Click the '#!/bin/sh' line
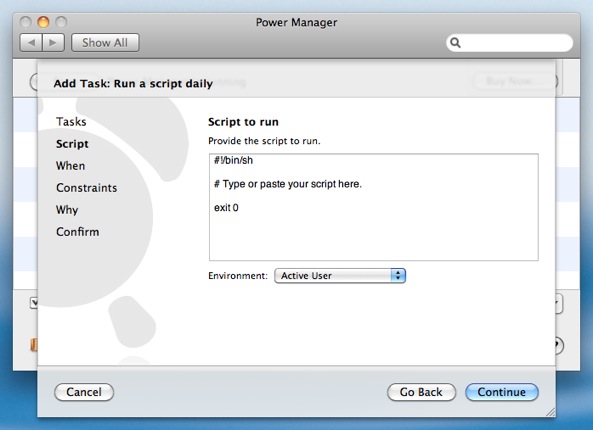The width and height of the screenshot is (593, 430). coord(233,160)
